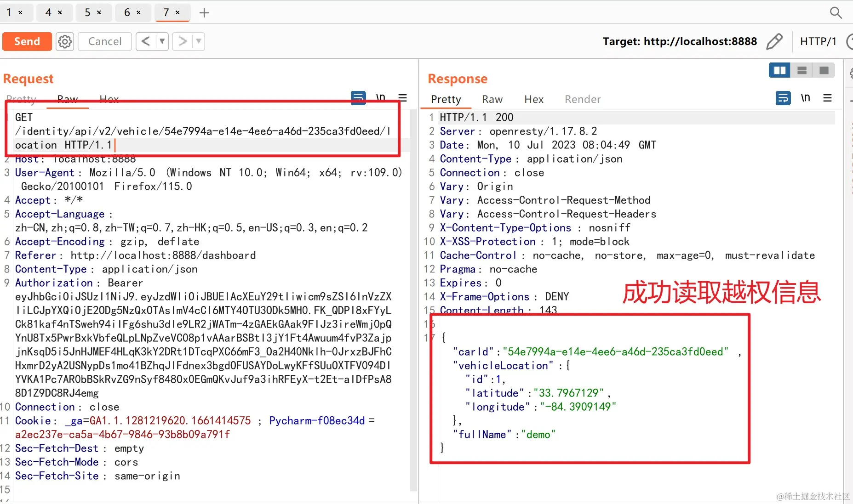Image resolution: width=853 pixels, height=504 pixels.
Task: Select the Hex tab in the Response panel
Action: coord(534,99)
